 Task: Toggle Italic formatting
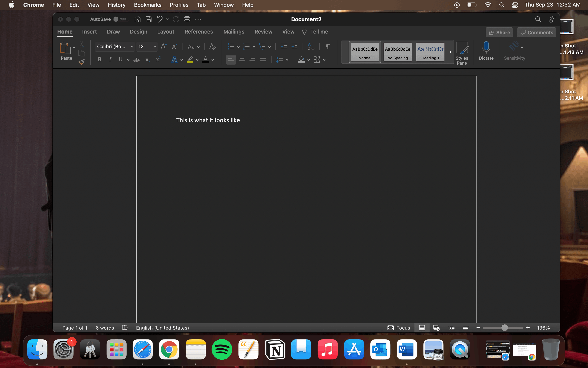110,60
